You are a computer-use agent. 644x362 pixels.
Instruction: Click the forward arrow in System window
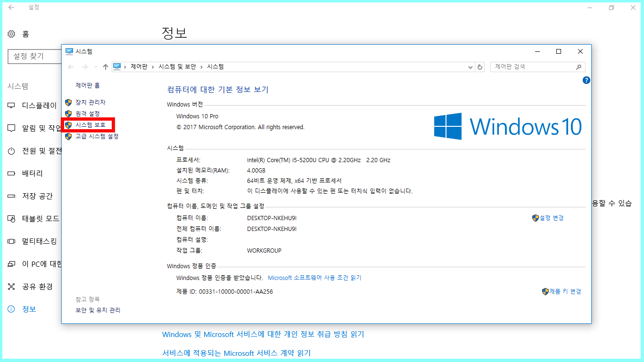[x=84, y=67]
